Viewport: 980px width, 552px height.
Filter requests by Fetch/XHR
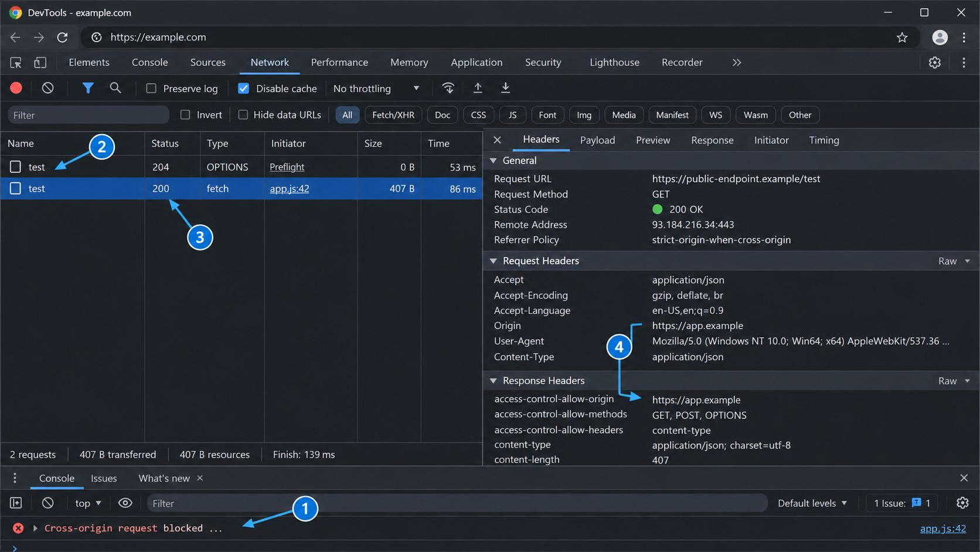point(393,115)
